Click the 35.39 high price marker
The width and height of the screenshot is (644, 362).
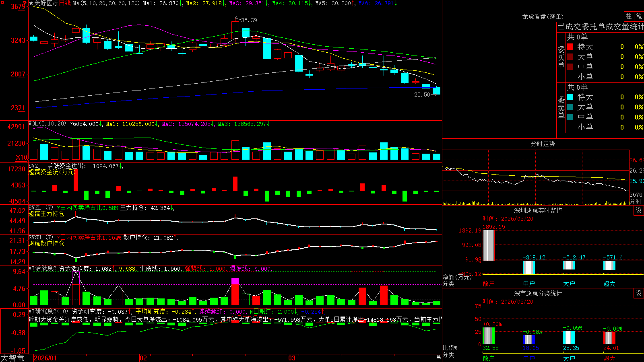tap(249, 20)
